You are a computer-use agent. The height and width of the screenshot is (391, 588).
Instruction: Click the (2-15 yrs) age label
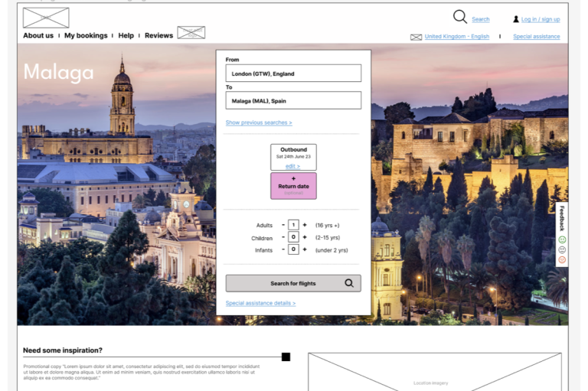328,238
